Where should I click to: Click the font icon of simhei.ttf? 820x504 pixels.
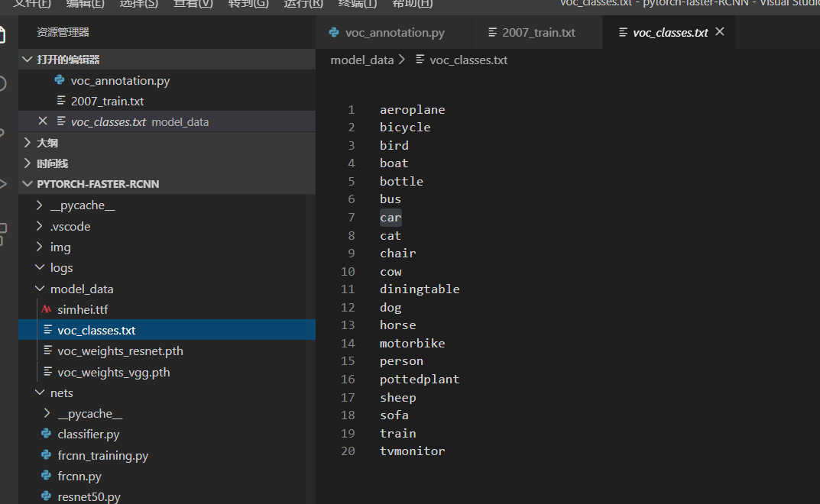(47, 309)
